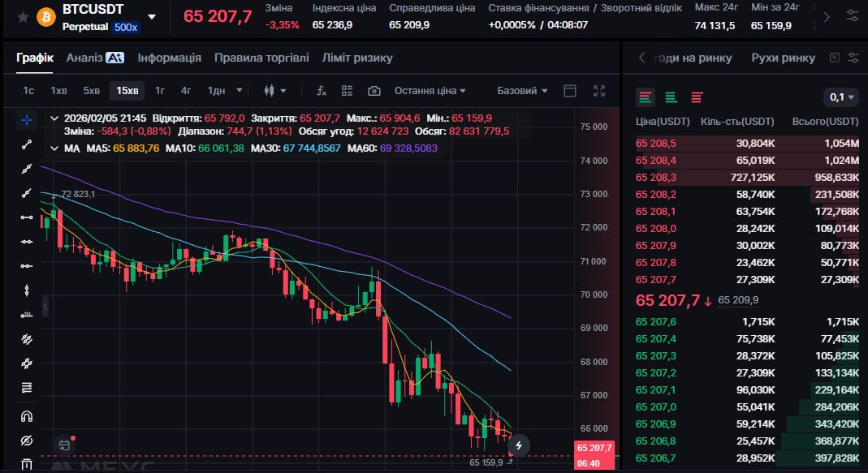Viewport: 868px width, 473px height.
Task: Collapse the MA indicator legend row
Action: [x=54, y=148]
